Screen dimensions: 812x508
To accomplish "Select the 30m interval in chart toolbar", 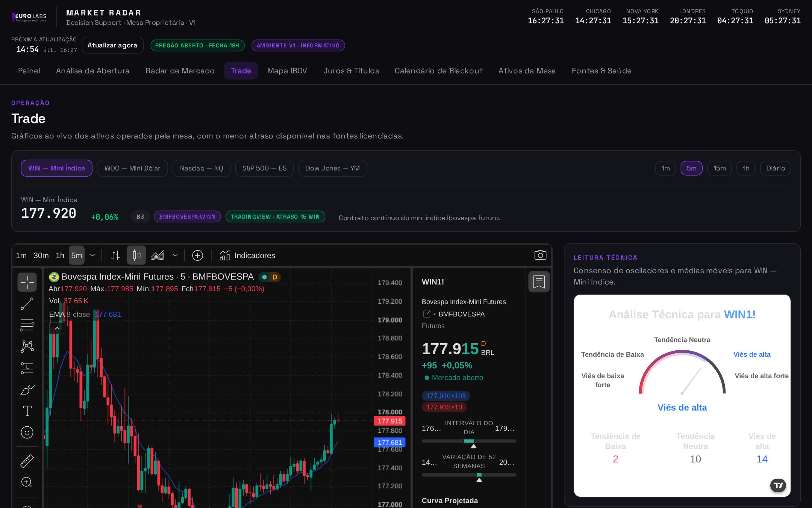I will pyautogui.click(x=41, y=256).
